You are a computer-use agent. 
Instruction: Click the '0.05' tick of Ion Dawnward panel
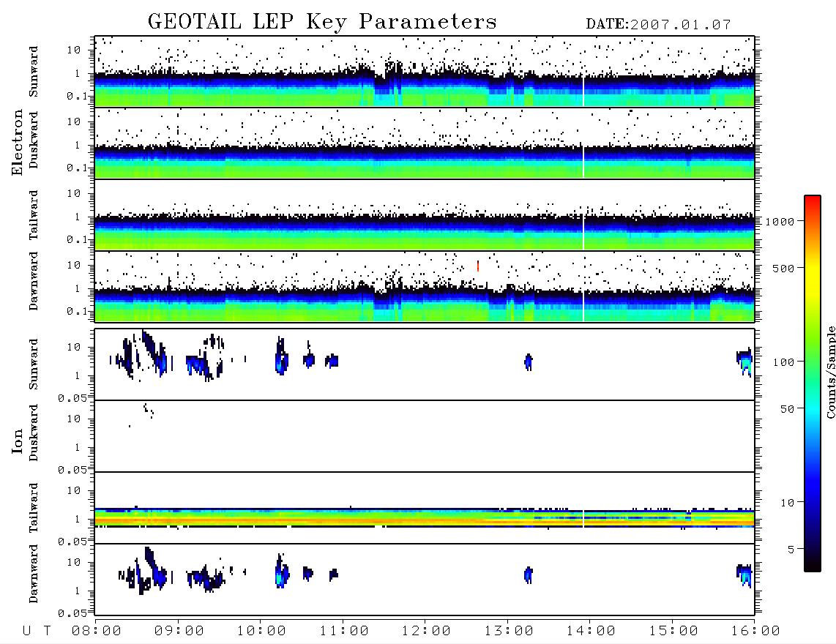click(x=72, y=613)
